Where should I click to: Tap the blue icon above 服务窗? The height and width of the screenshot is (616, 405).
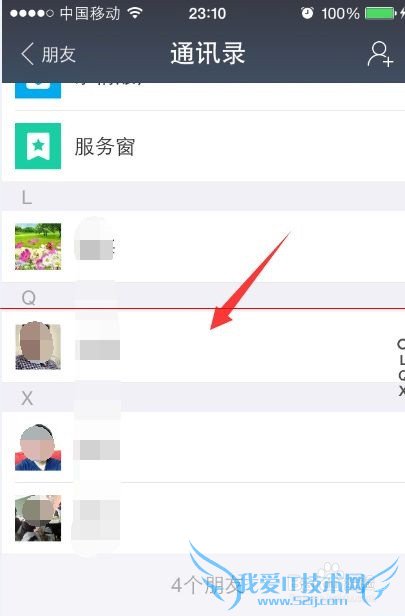click(x=38, y=90)
